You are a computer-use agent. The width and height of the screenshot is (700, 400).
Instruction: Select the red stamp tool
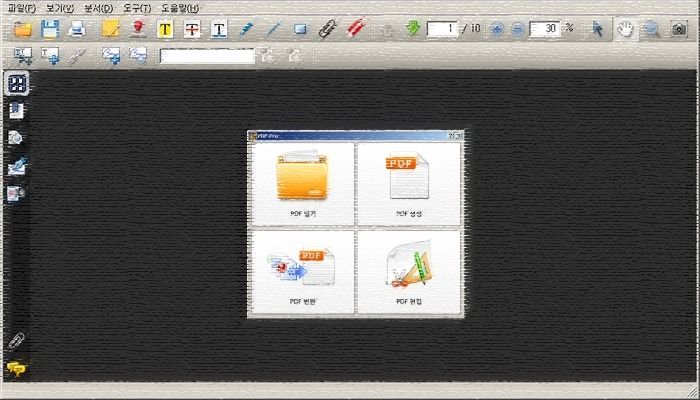coord(138,29)
